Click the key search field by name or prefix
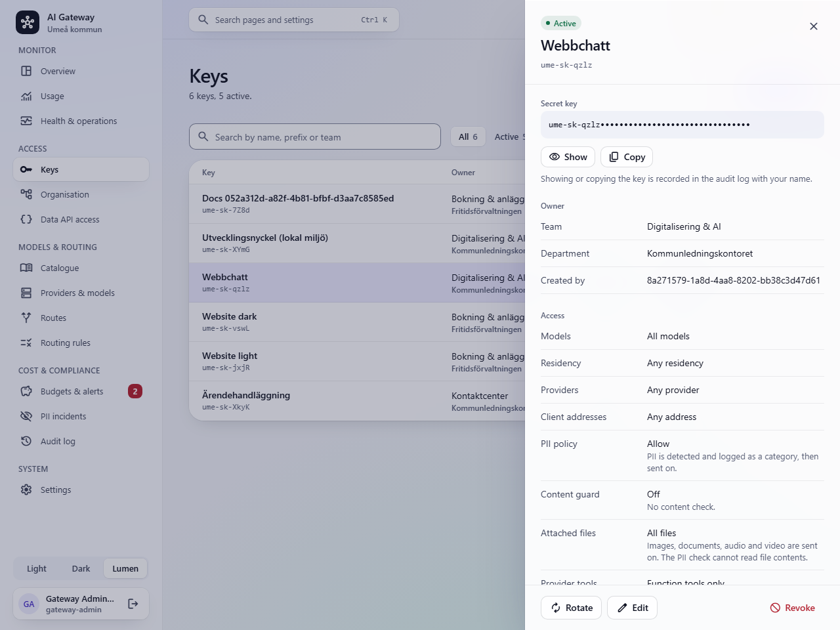Image resolution: width=840 pixels, height=630 pixels. pos(315,136)
